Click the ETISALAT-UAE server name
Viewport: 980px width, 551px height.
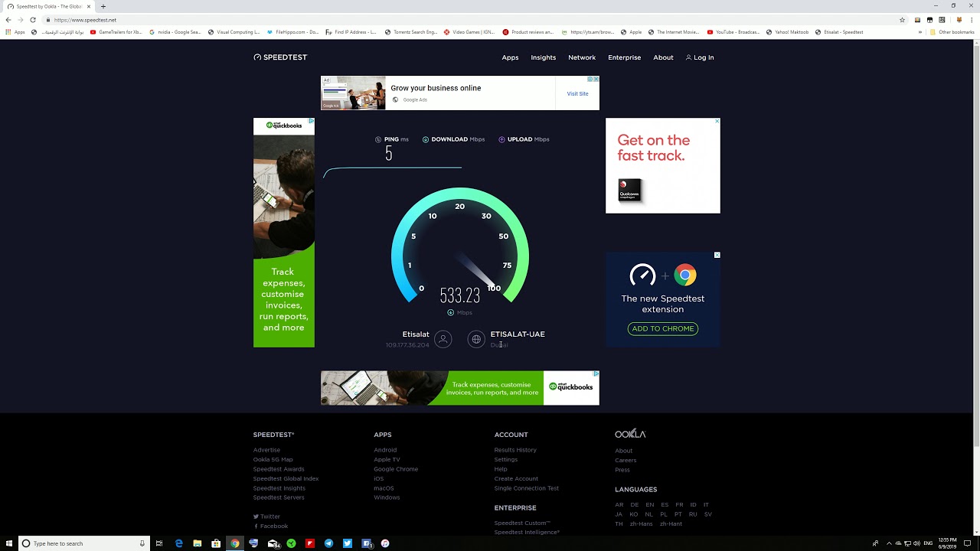(518, 334)
